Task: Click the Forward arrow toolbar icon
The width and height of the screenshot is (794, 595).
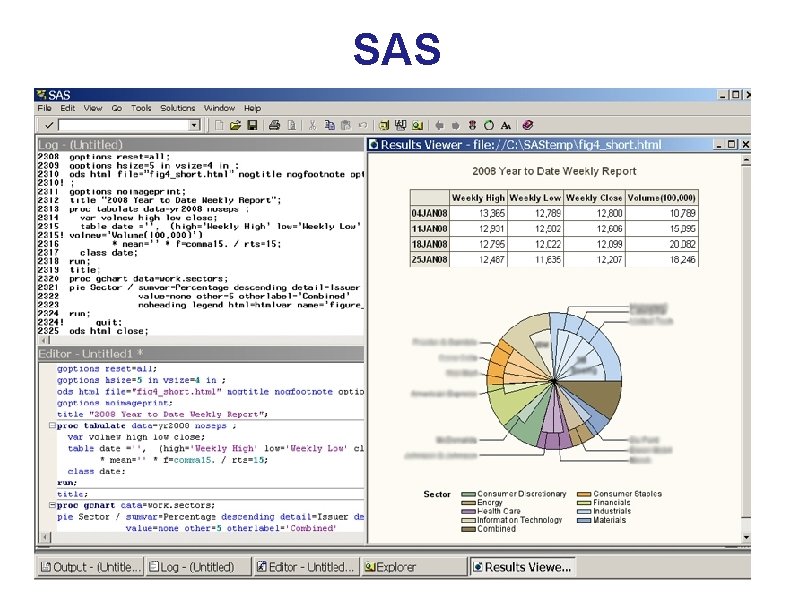Action: (x=456, y=125)
